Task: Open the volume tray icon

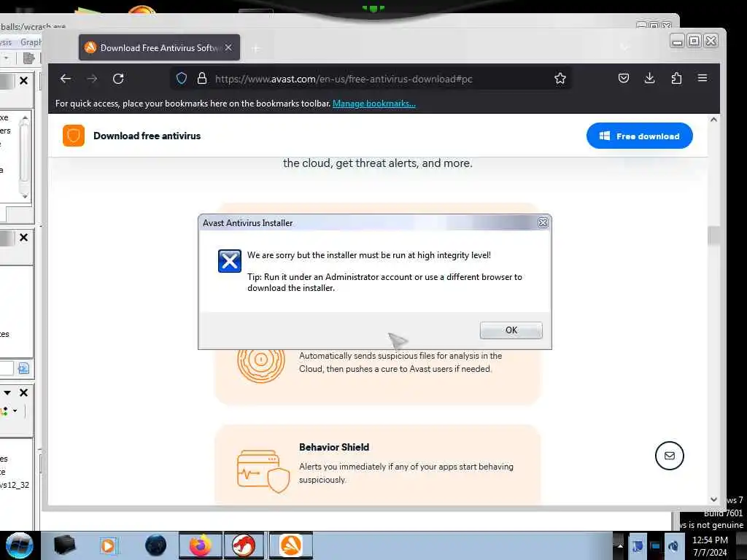Action: (x=673, y=545)
